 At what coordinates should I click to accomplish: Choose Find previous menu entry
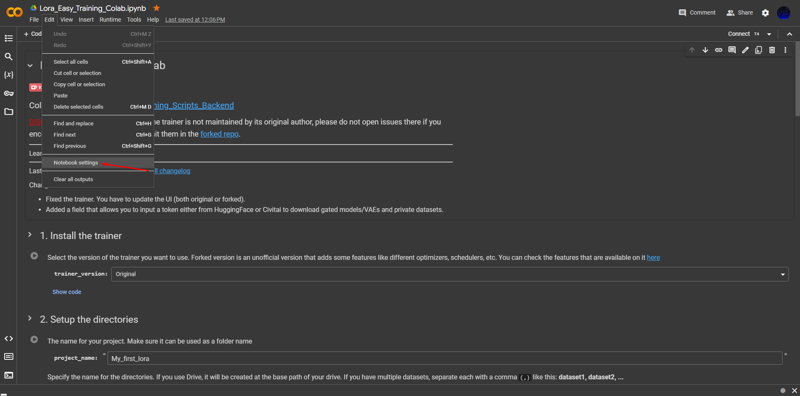[x=98, y=146]
